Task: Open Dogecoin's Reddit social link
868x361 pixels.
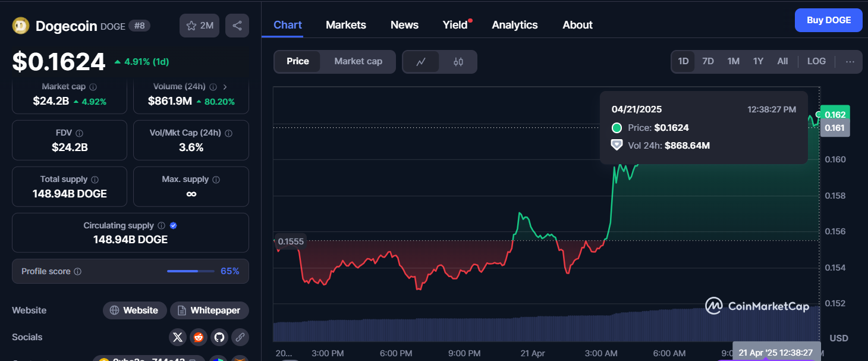Action: 199,337
